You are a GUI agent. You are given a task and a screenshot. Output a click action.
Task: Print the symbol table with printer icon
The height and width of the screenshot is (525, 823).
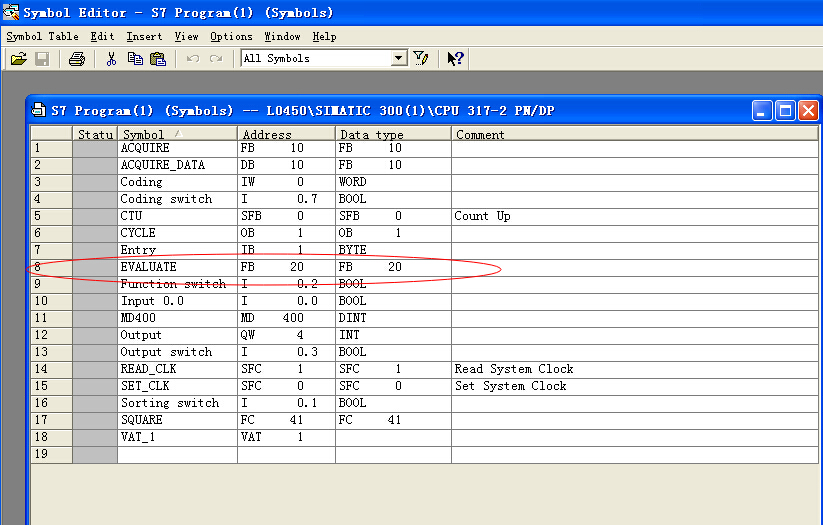pos(77,58)
